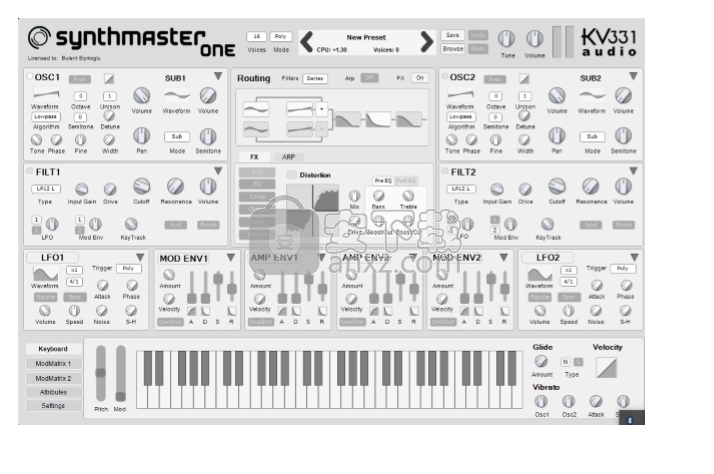714x474 pixels.
Task: Open the ModMatrix 2 page
Action: coord(53,378)
